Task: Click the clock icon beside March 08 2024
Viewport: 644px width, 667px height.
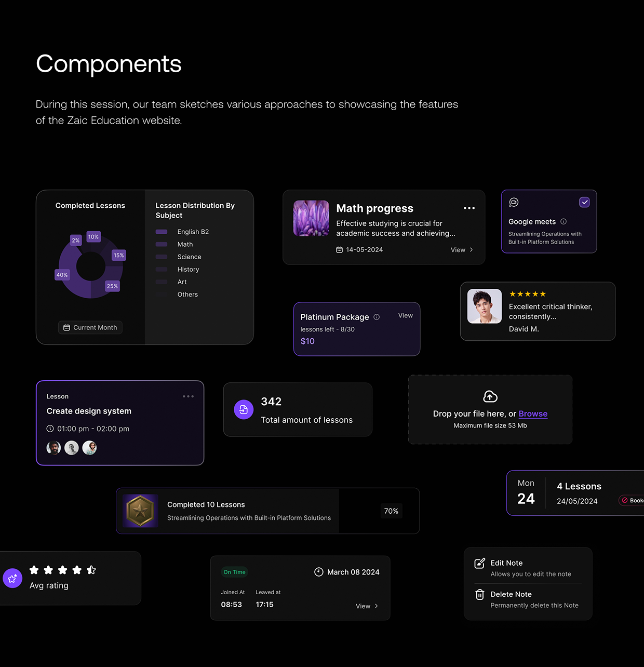Action: tap(319, 572)
